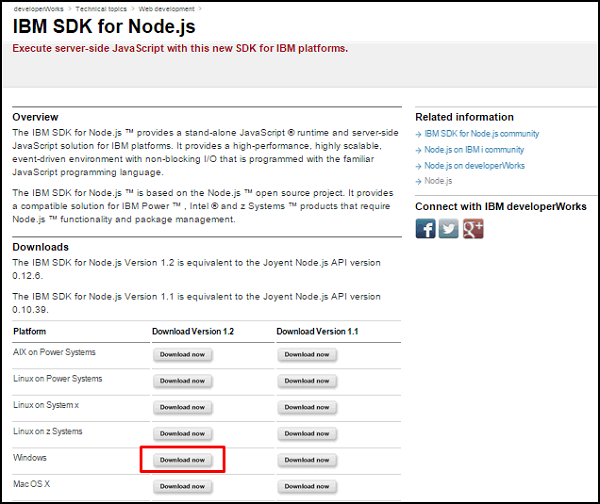Image resolution: width=600 pixels, height=504 pixels.
Task: Open Node.js on developerWorks link
Action: 474,166
